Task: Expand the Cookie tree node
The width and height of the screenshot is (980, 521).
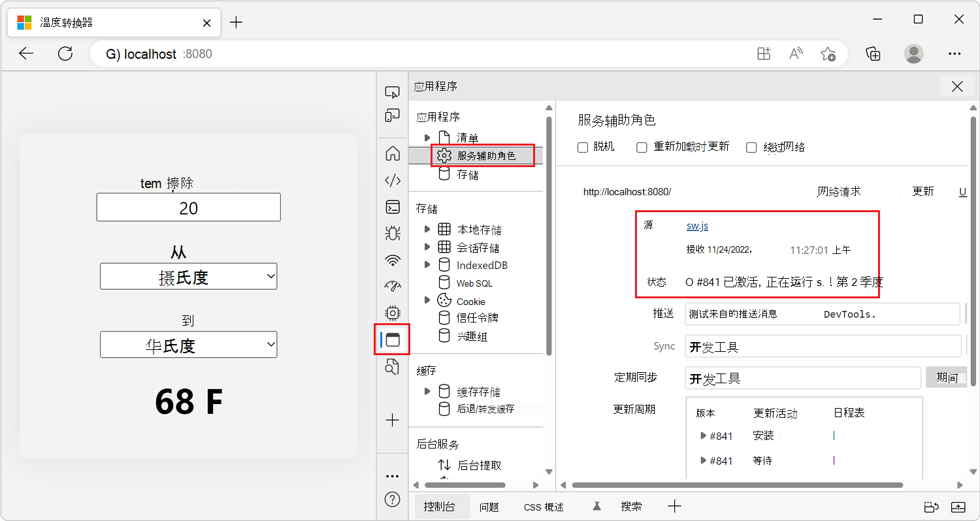Action: 427,300
